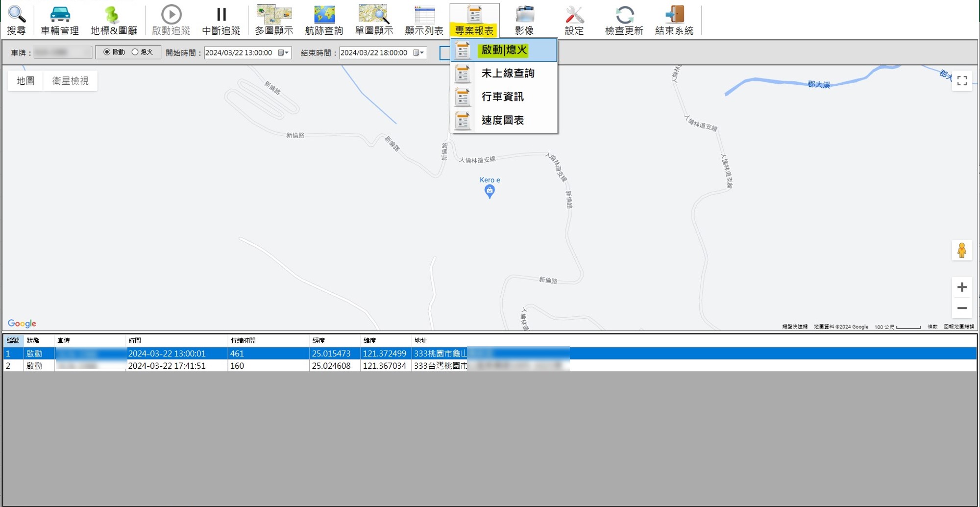980x507 pixels.
Task: Switch map to 地圖 view
Action: pyautogui.click(x=25, y=80)
